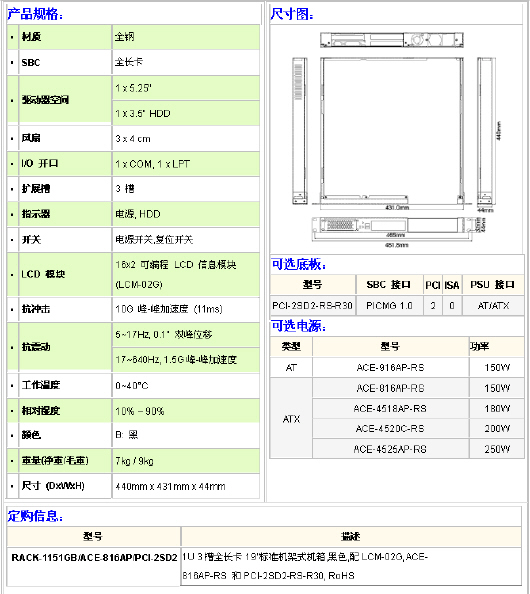Click the 定购信息 heading
Image resolution: width=530 pixels, height=594 pixels.
tap(35, 516)
